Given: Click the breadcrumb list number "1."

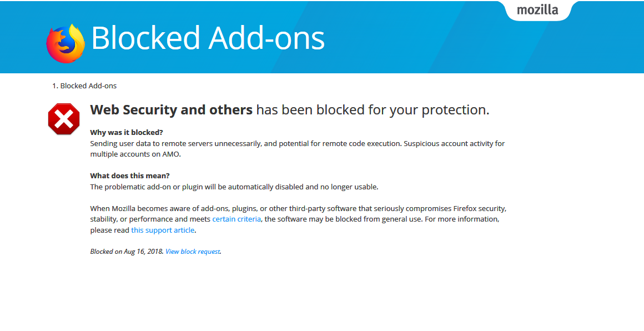Looking at the screenshot, I should (55, 86).
